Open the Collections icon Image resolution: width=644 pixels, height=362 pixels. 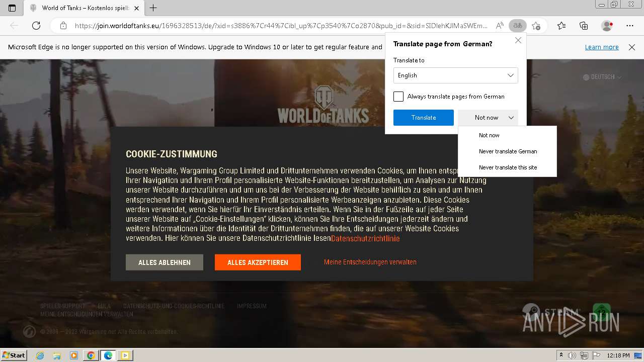(584, 26)
